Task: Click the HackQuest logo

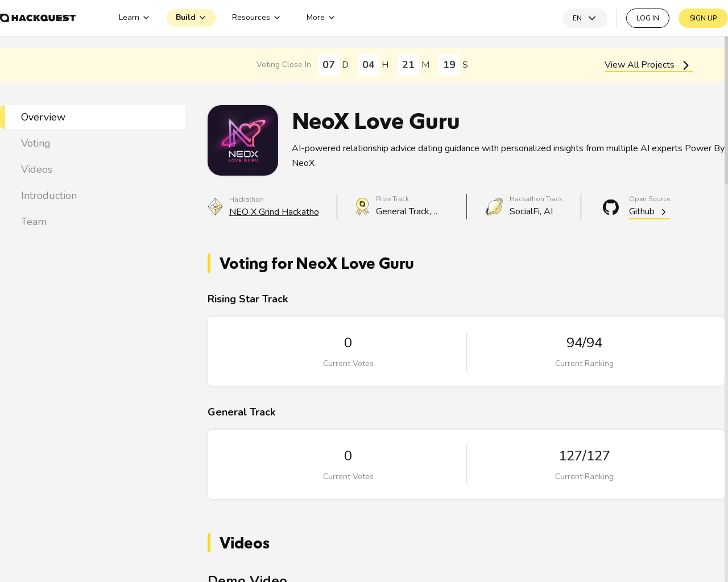Action: [x=38, y=18]
